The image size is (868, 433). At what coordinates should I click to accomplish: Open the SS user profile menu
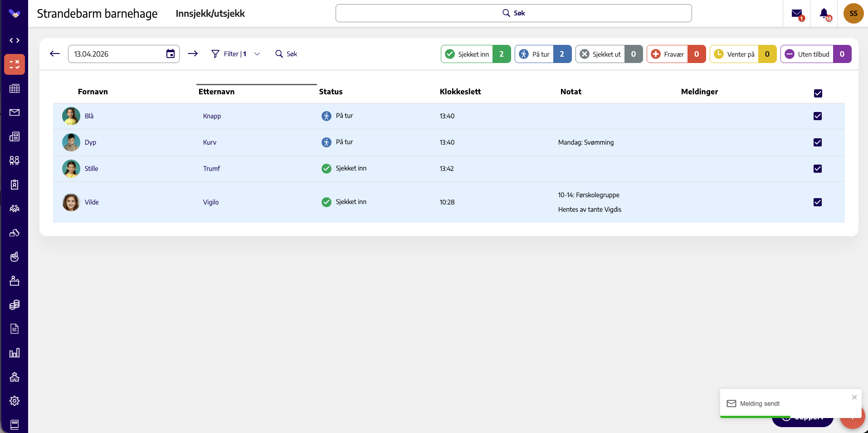point(853,14)
